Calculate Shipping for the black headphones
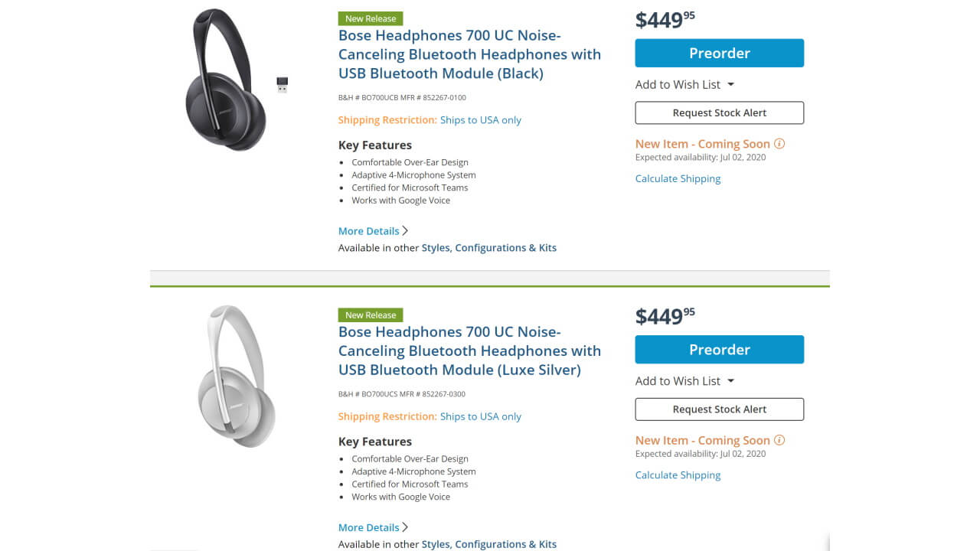The width and height of the screenshot is (980, 551). tap(678, 178)
